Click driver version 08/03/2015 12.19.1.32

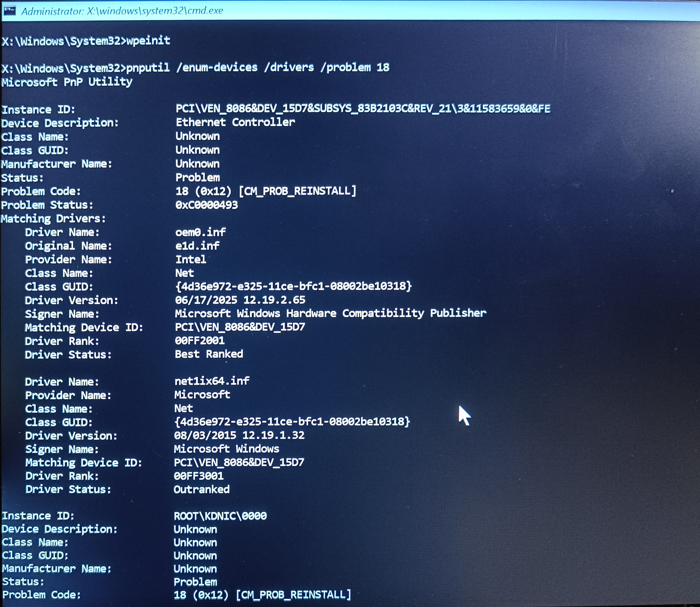click(x=239, y=435)
